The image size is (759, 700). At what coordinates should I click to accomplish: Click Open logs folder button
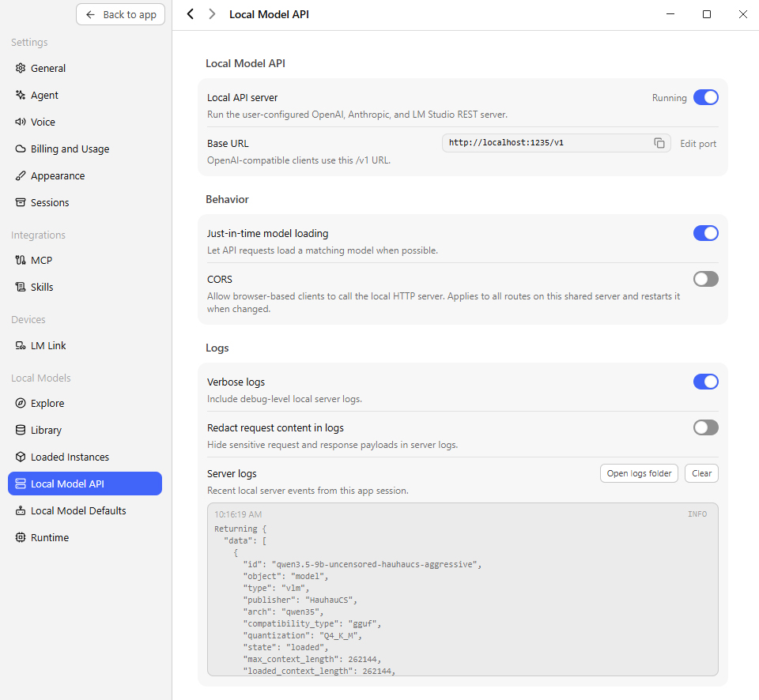(x=639, y=473)
